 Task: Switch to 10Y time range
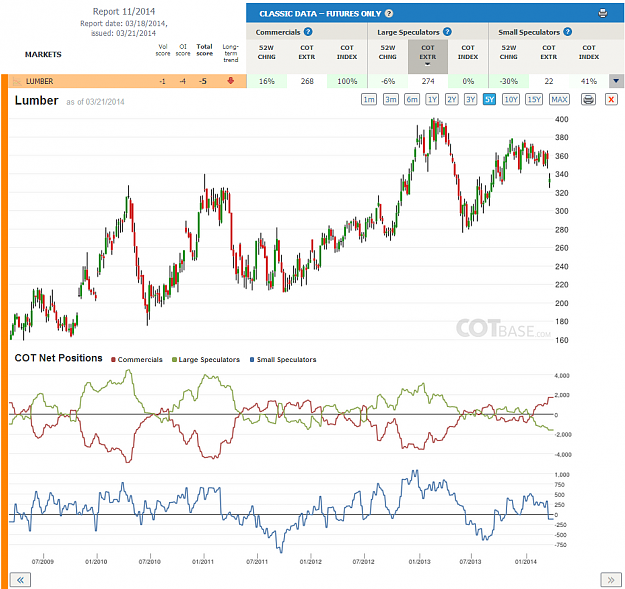[511, 99]
